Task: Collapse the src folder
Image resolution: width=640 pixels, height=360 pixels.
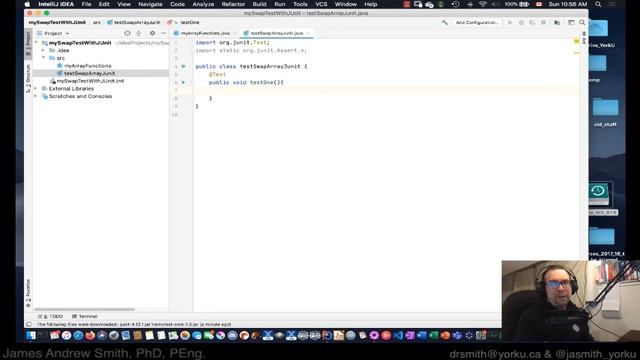Action: pos(43,58)
